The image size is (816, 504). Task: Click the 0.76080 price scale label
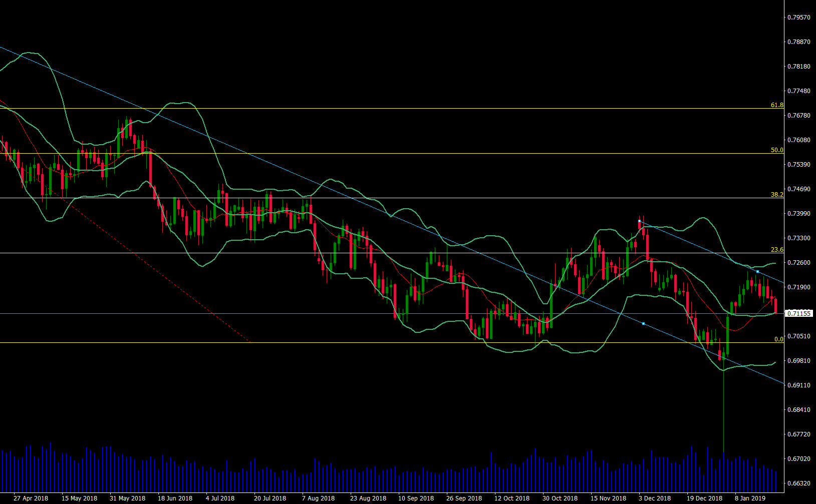point(799,140)
